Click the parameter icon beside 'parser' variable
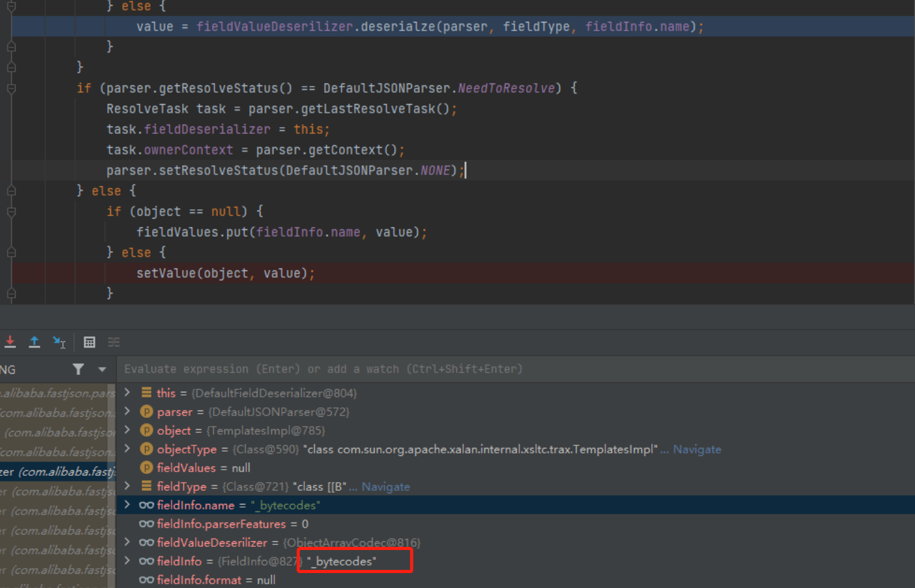The image size is (915, 588). 146,411
